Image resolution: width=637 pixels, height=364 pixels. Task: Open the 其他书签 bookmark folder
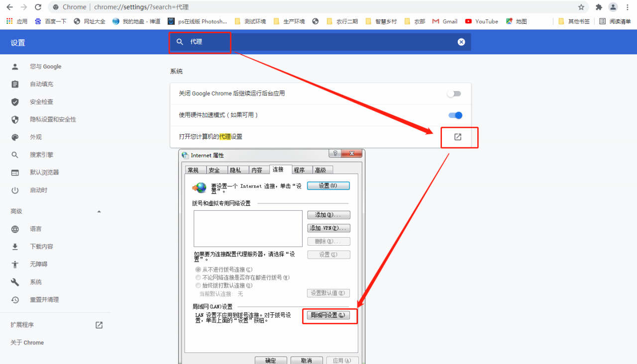coord(574,21)
